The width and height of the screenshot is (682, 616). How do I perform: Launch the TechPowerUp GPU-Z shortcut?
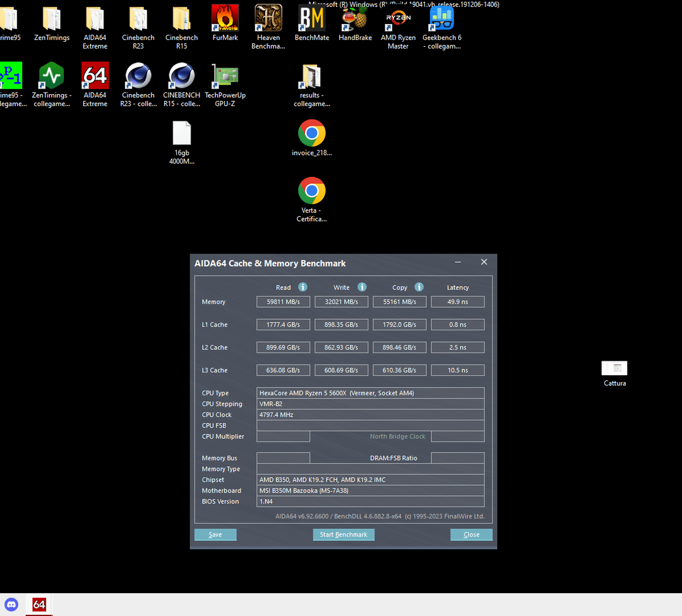pos(225,85)
